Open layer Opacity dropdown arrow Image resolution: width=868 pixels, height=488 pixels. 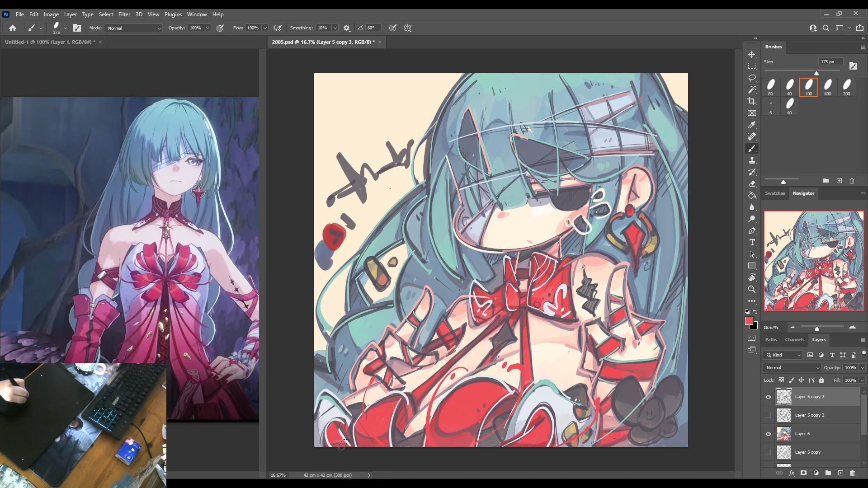tap(862, 368)
